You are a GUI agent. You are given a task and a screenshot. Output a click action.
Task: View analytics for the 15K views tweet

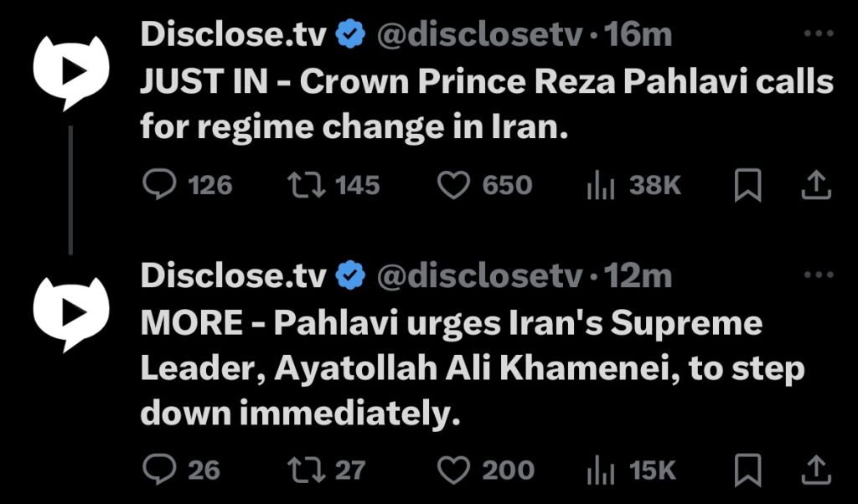[x=601, y=471]
